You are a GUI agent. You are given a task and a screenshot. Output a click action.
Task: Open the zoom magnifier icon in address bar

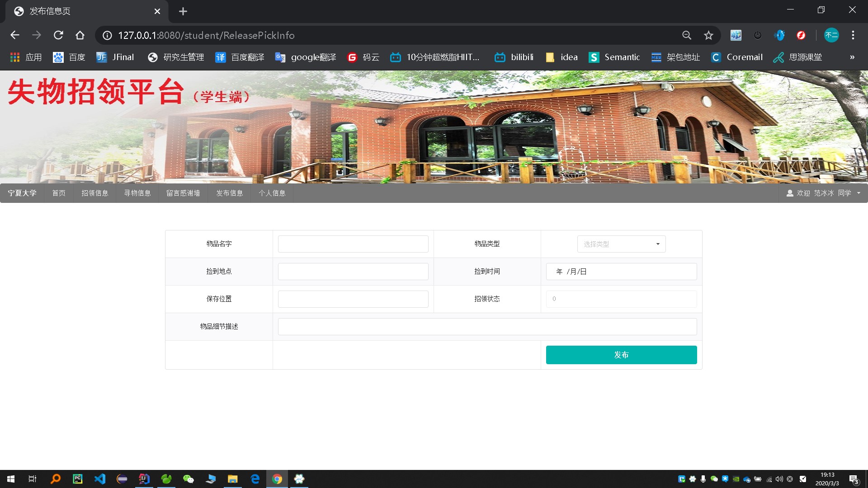(687, 35)
